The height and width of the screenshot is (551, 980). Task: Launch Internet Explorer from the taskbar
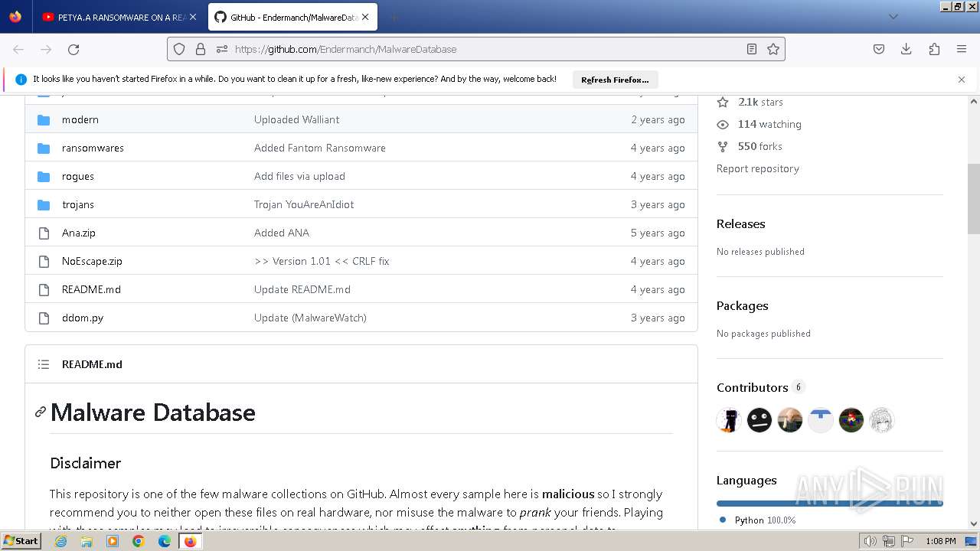click(60, 541)
